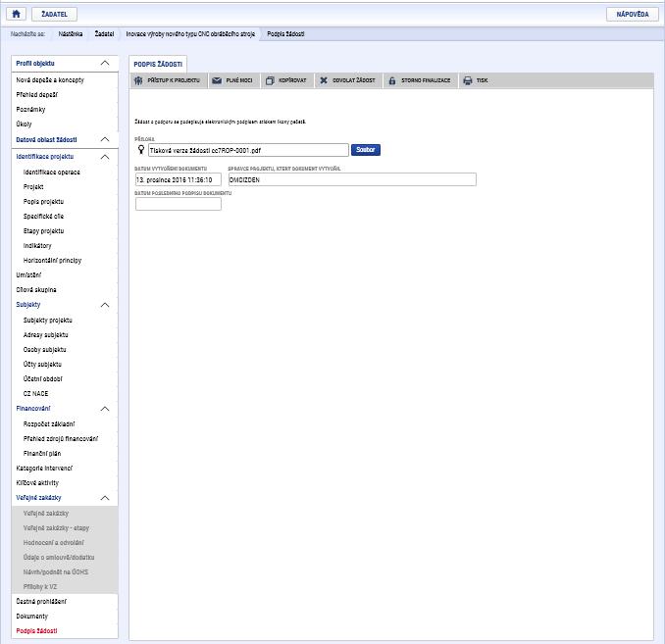Collapse the Identifikace projektu group
Screen dimensions: 665x644
coord(105,157)
